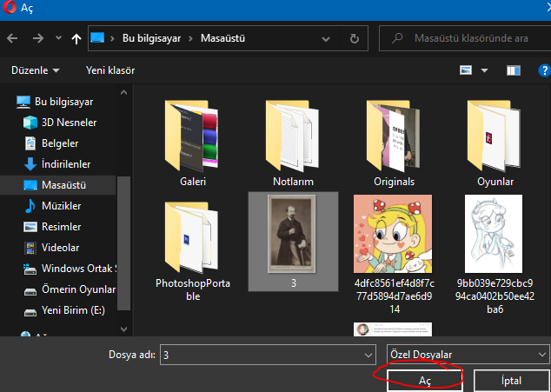
Task: Select the PhotoshopPortable folder
Action: coord(193,251)
